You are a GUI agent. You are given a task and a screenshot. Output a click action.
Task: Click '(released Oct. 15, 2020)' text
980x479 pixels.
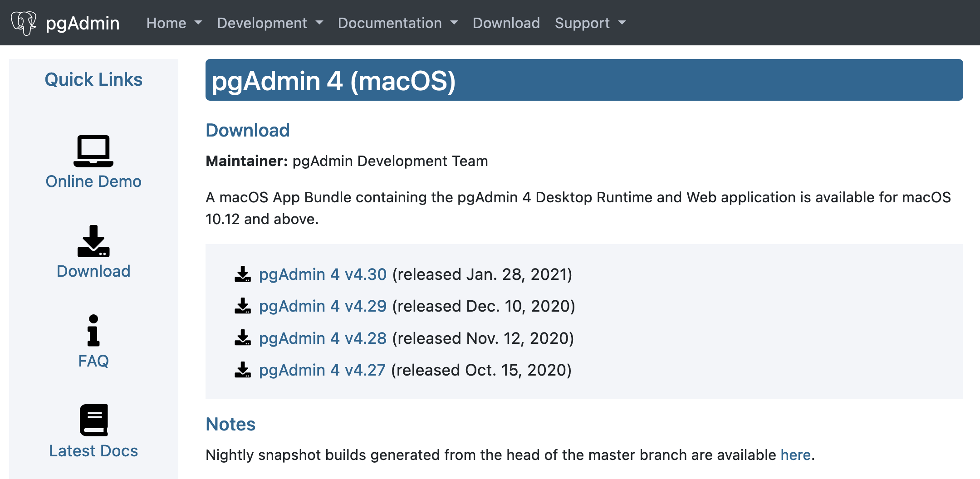point(481,370)
